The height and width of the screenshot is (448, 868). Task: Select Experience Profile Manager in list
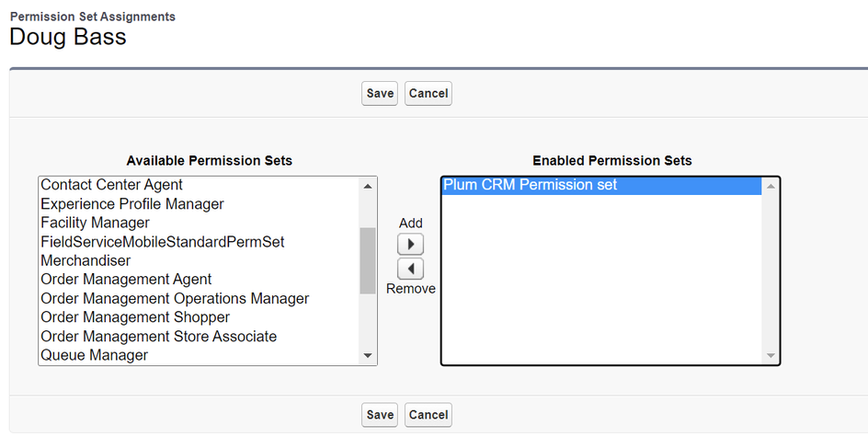131,204
